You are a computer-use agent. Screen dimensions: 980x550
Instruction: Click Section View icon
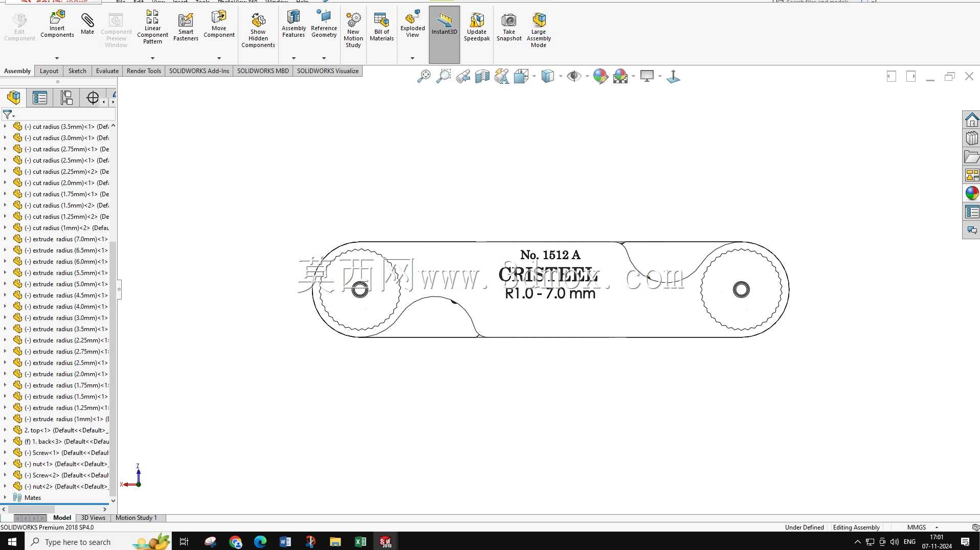pos(482,77)
